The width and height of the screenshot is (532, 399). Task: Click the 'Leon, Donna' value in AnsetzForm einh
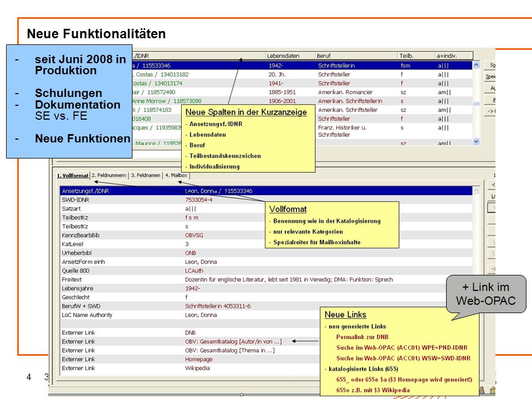click(x=201, y=262)
